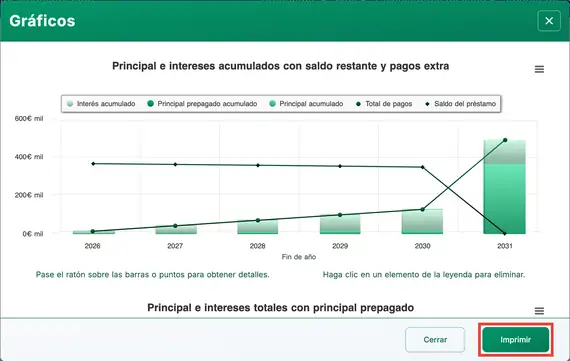This screenshot has width=570, height=361.
Task: Toggle the Total de pagos legend series
Action: point(384,104)
